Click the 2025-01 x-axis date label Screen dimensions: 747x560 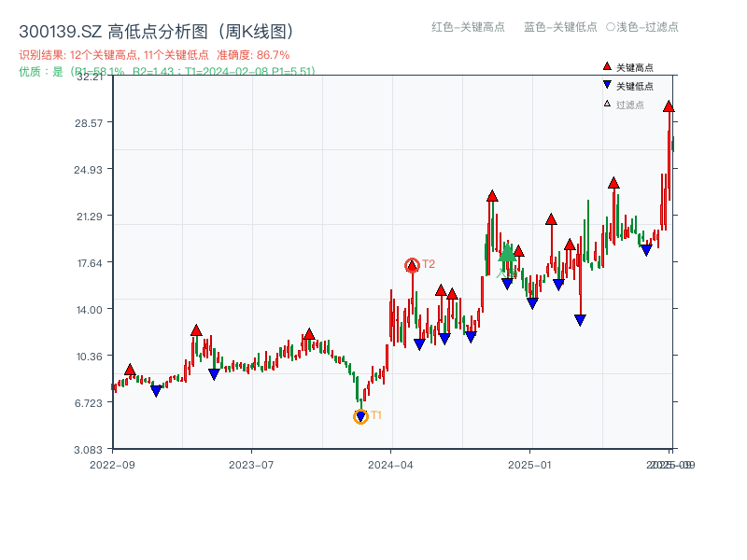point(529,465)
